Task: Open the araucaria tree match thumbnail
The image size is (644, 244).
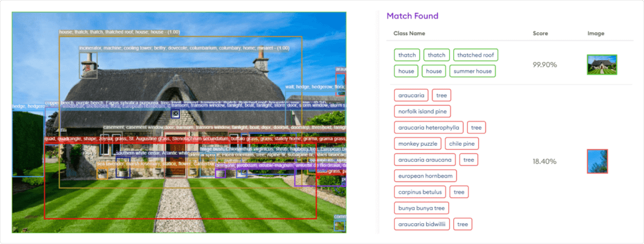Action: [597, 161]
